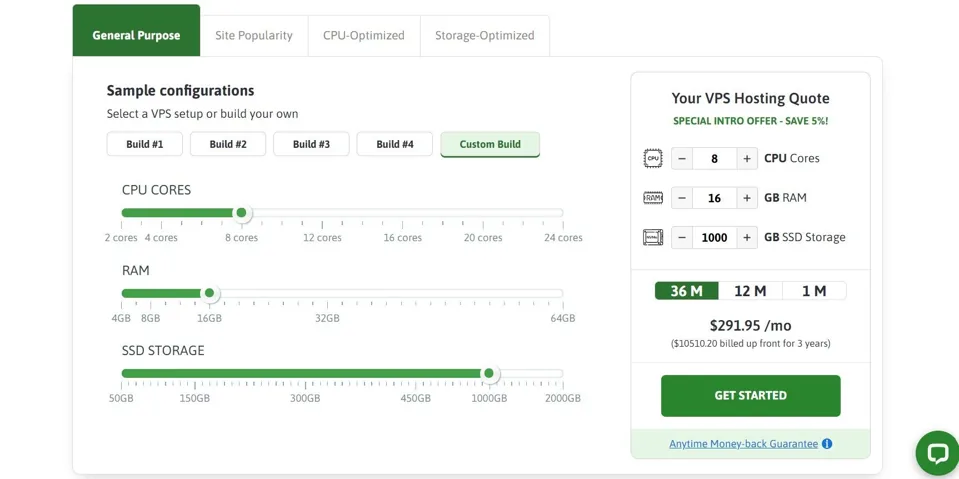Viewport: 959px width, 479px height.
Task: Choose the 36 M billing term
Action: click(686, 291)
